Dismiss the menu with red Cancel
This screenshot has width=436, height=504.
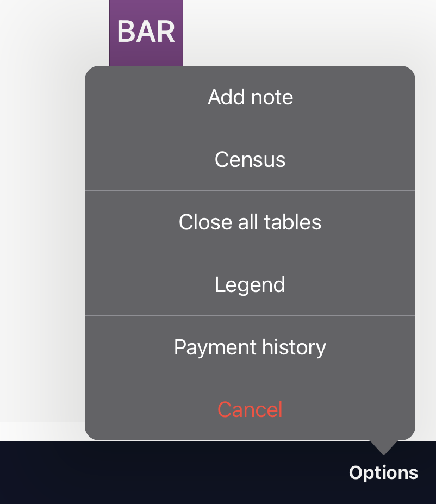(250, 409)
